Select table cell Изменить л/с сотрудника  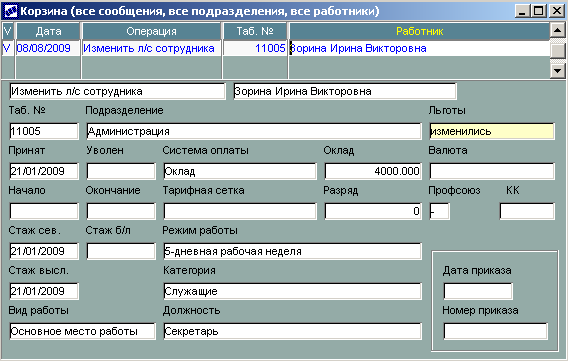point(152,48)
